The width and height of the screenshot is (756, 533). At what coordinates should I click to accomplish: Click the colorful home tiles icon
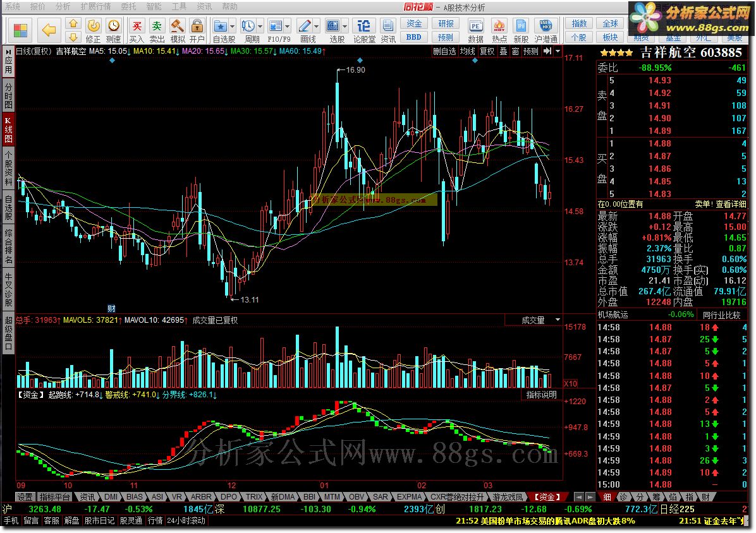[20, 30]
